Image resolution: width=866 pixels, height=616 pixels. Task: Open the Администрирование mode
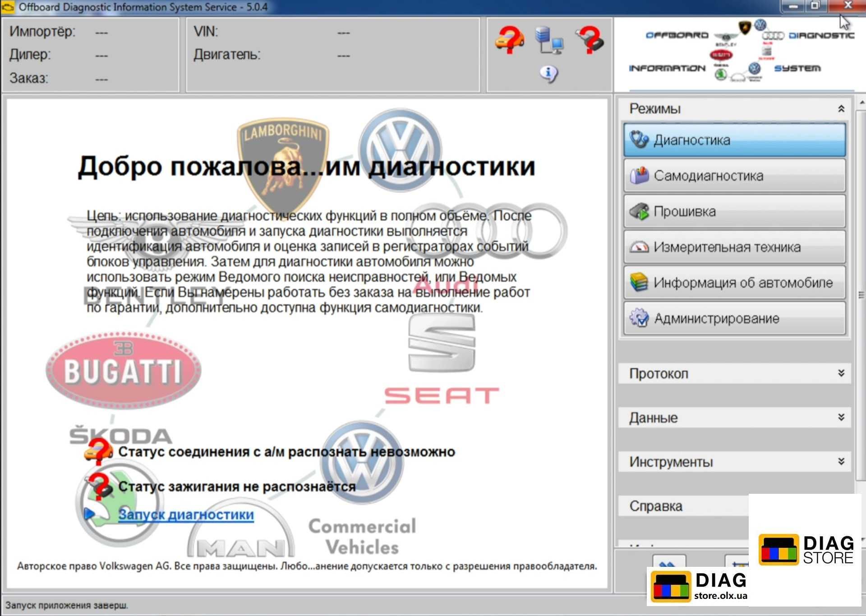[734, 318]
